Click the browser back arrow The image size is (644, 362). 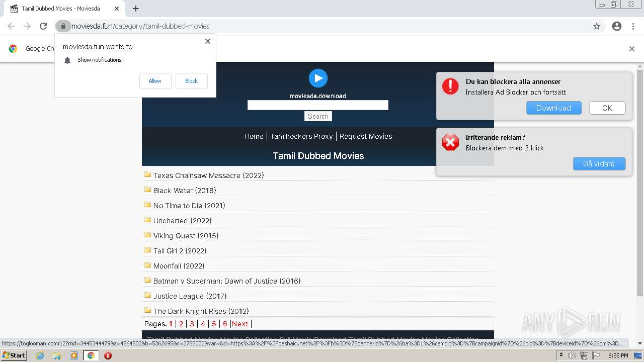tap(11, 26)
